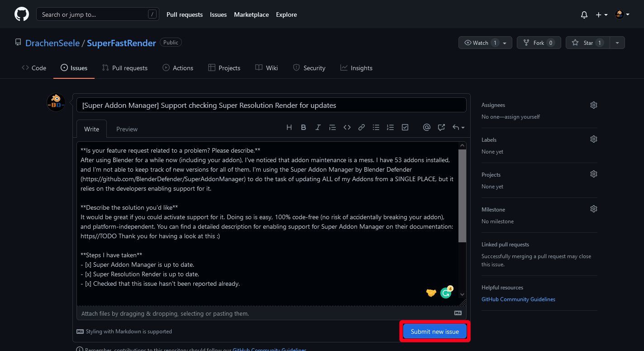Apply italic formatting icon
This screenshot has height=351, width=644.
[318, 128]
